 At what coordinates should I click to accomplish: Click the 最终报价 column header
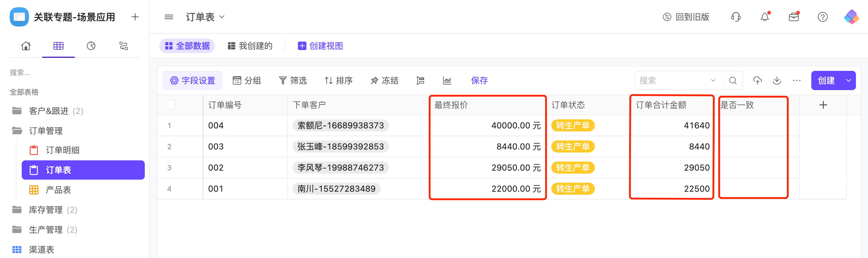pyautogui.click(x=488, y=105)
